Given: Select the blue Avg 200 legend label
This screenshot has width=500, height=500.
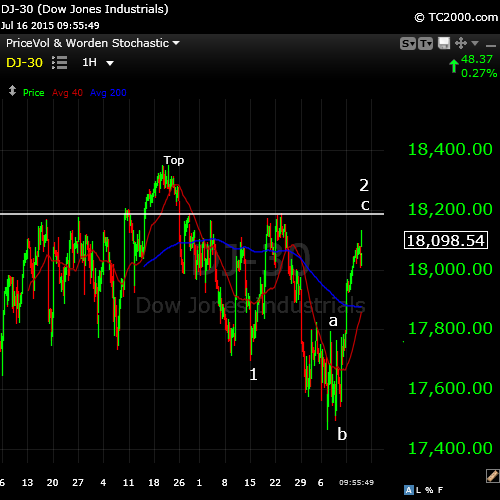Looking at the screenshot, I should tap(108, 93).
